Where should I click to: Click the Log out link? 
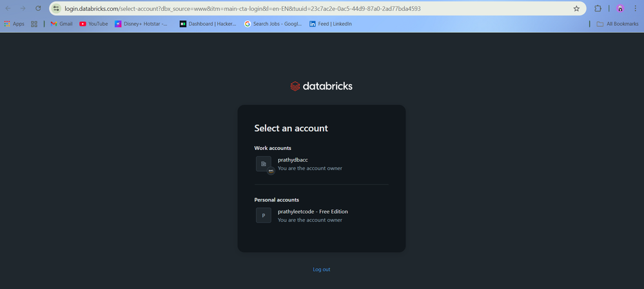[x=322, y=269]
